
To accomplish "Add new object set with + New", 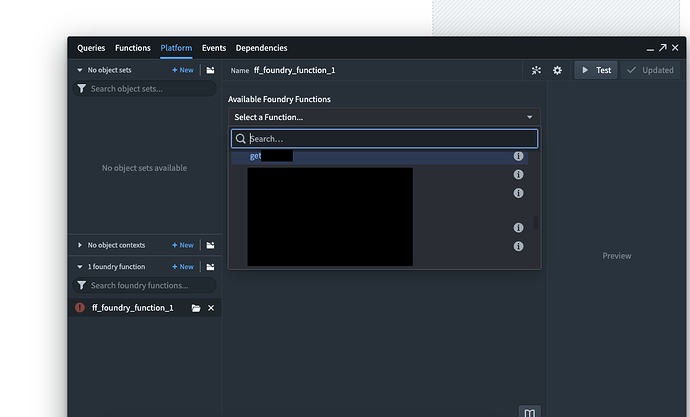I will tap(183, 71).
